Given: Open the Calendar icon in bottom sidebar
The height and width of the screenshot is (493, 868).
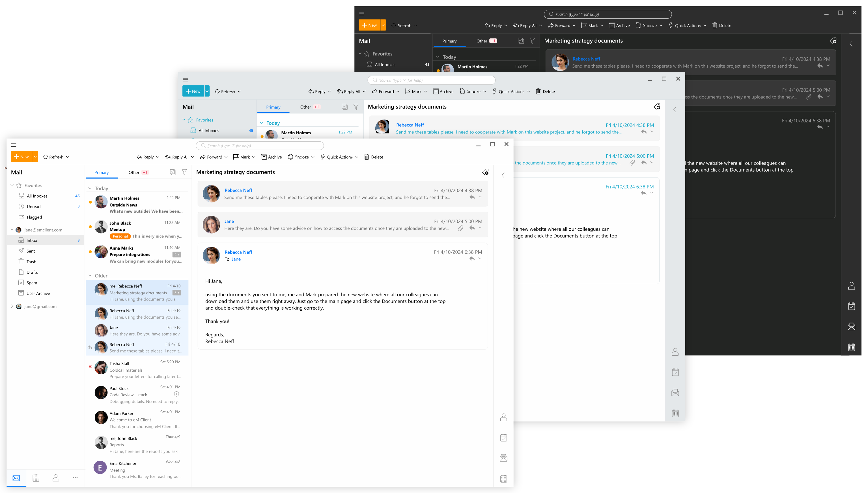Looking at the screenshot, I should coord(36,478).
